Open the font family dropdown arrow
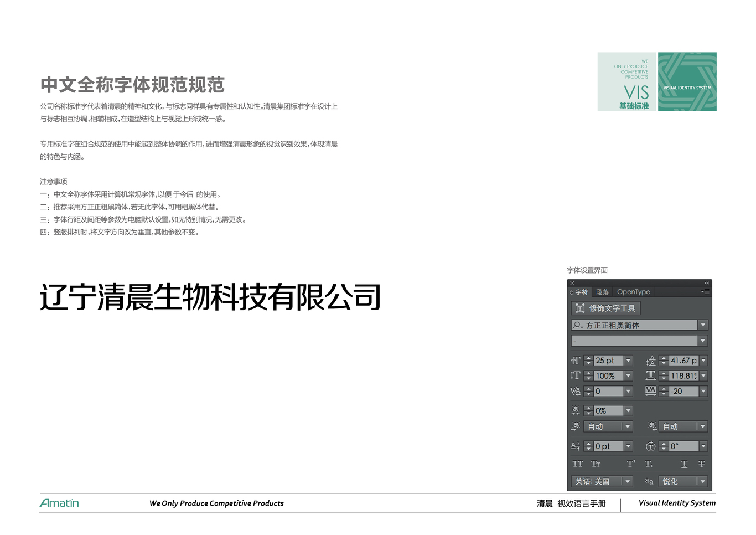Viewport: 756px width, 535px height. tap(703, 325)
